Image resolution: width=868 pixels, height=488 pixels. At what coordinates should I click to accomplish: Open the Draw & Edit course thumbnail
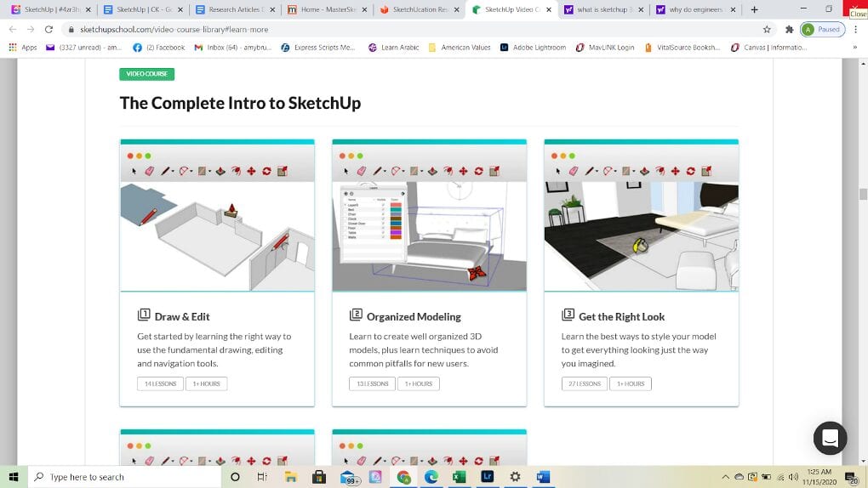pyautogui.click(x=217, y=215)
